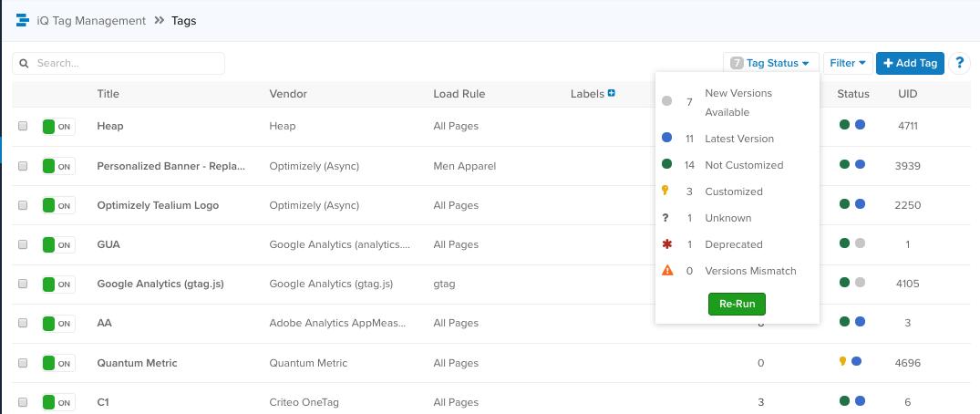Sort by the Vendor column header
Viewport: 980px width, 414px height.
click(288, 94)
